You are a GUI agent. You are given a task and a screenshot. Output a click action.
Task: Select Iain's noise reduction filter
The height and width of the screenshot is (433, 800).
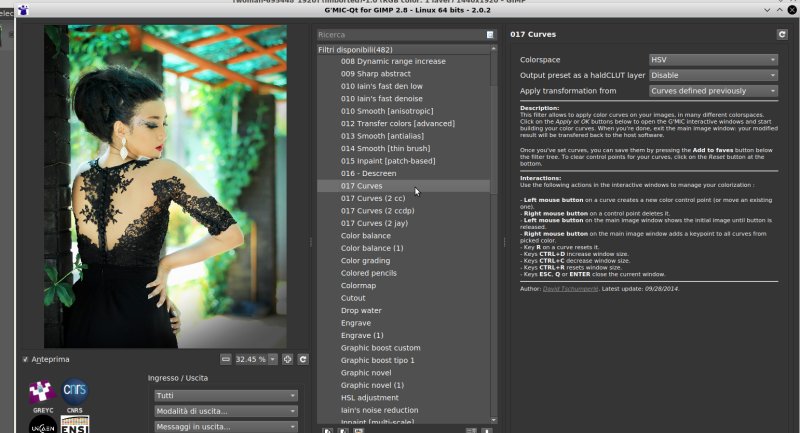379,410
